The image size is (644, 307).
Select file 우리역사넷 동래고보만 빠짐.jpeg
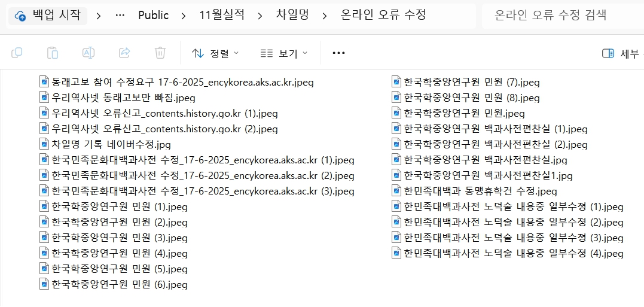[x=117, y=98]
